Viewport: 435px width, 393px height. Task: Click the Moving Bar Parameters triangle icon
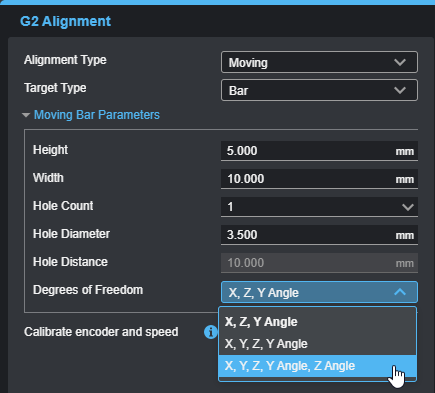[26, 115]
